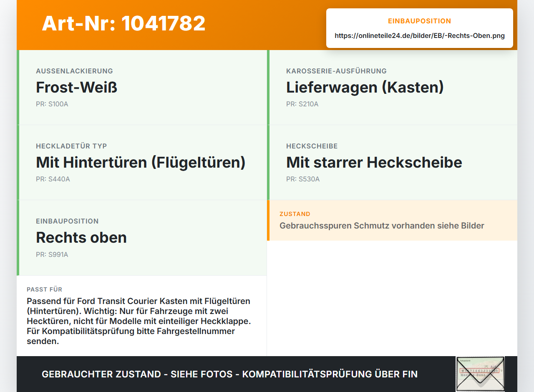Click the PR: S100A code
This screenshot has height=392, width=534.
(x=52, y=104)
